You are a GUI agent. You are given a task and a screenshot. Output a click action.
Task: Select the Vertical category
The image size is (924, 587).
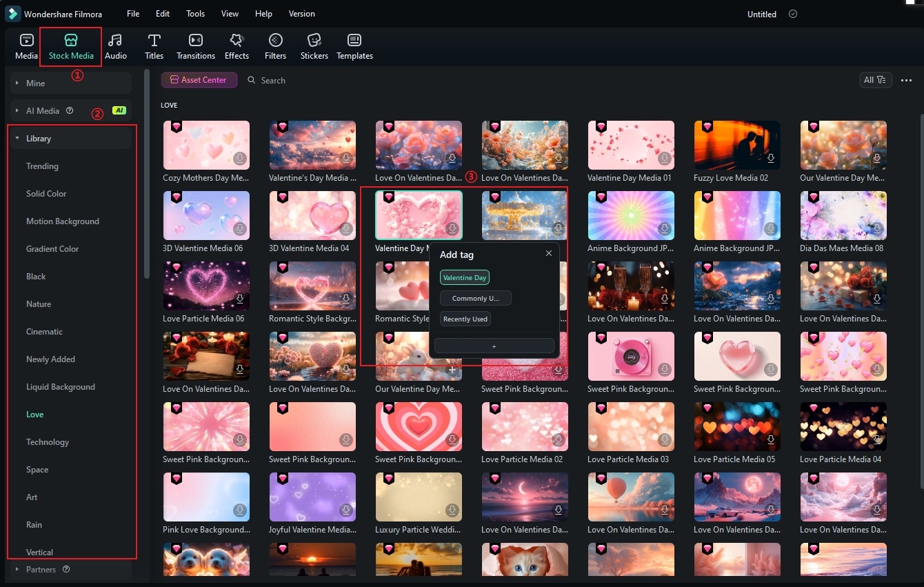[x=39, y=553]
